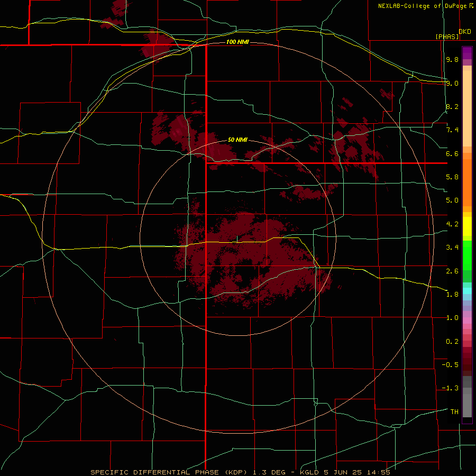Pick the cyan band of the color bar
The height and width of the screenshot is (476, 476).
467,291
